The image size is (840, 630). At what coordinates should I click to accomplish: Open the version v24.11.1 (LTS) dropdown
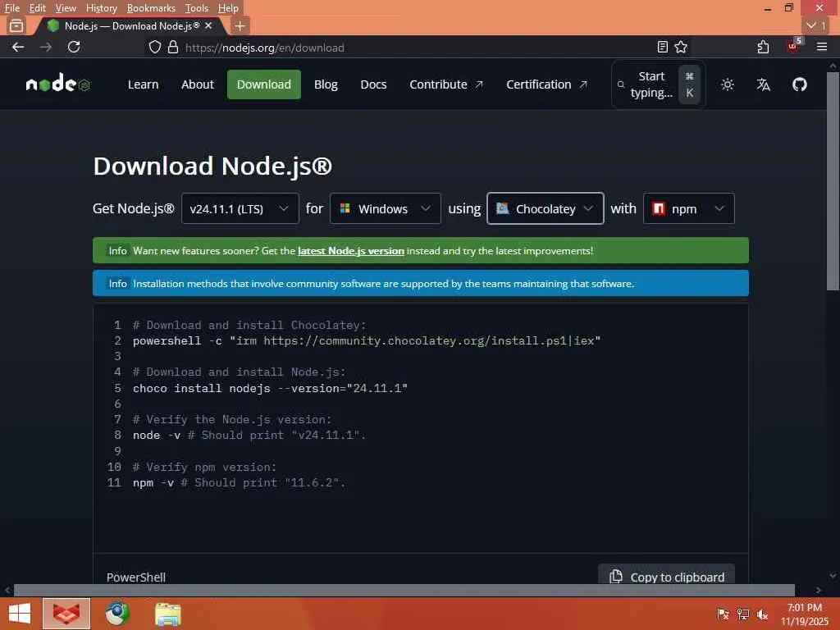pos(240,208)
